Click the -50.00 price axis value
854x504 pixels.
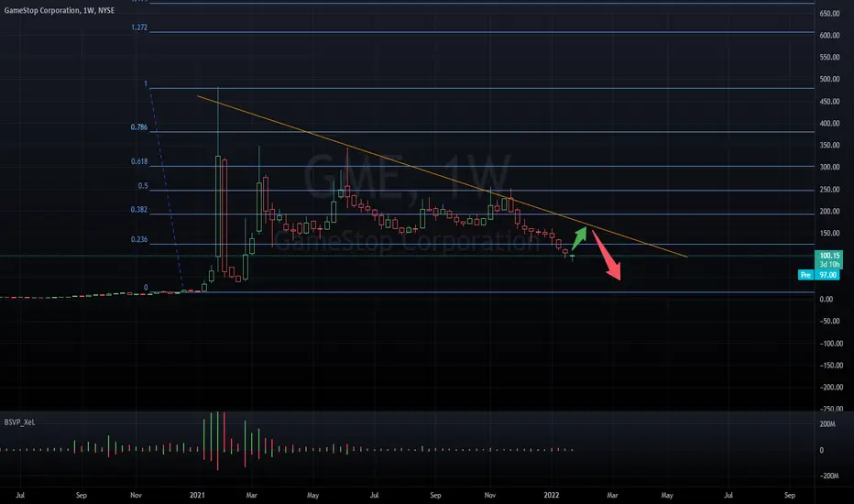click(x=830, y=322)
